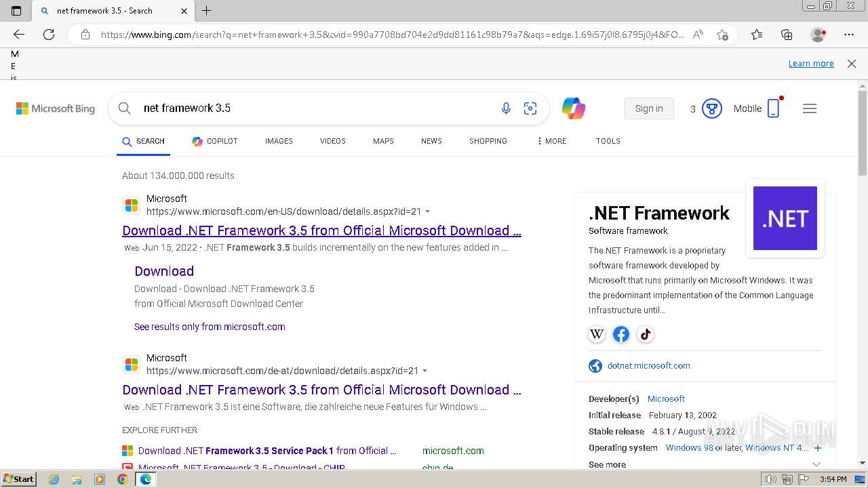
Task: Select the net framework 3.5 browser tab
Action: (x=113, y=11)
